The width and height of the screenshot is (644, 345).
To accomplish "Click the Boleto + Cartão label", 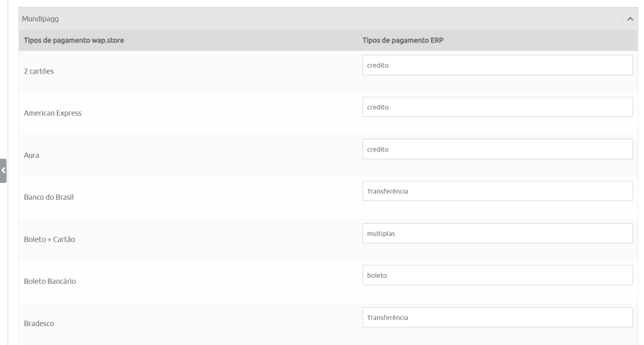I will point(50,239).
